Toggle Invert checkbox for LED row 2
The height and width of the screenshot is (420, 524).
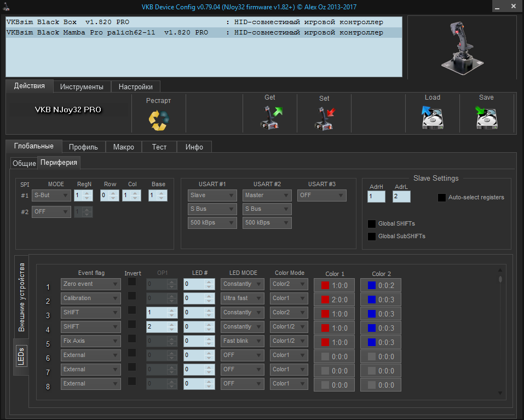(132, 296)
